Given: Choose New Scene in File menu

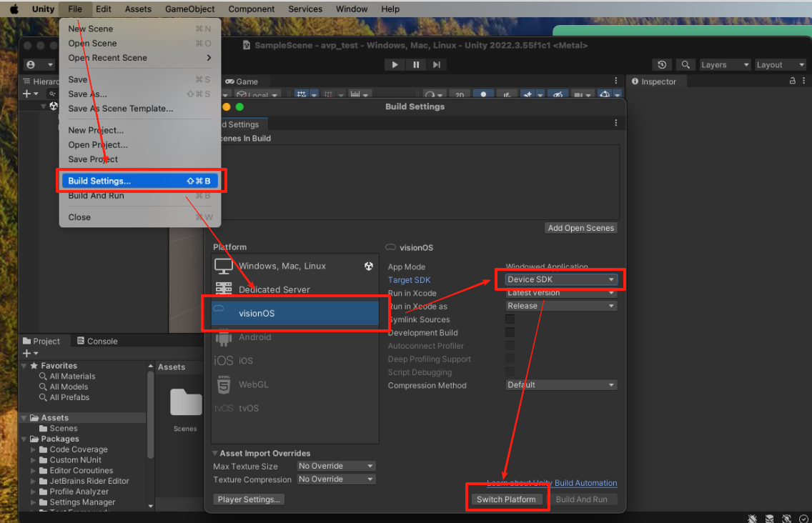Looking at the screenshot, I should tap(140, 29).
